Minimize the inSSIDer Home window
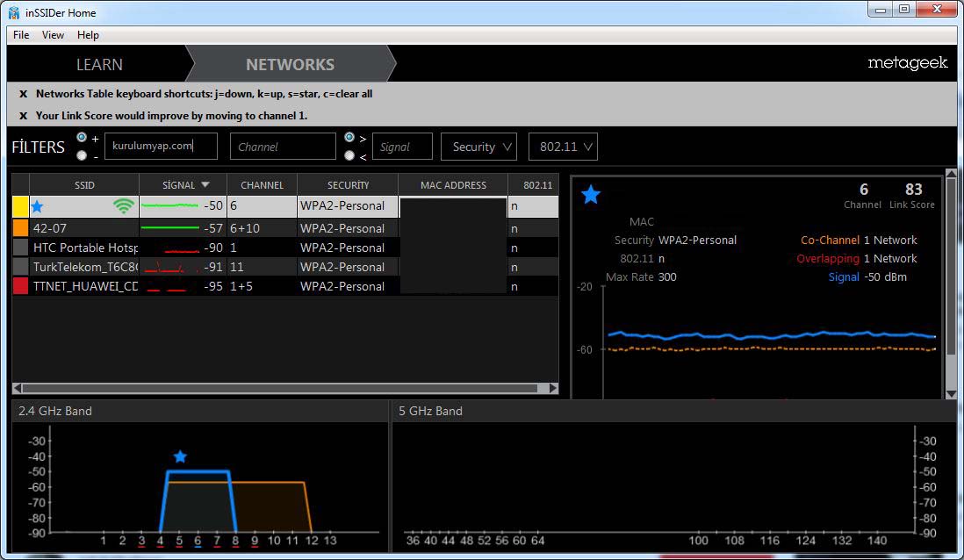Viewport: 964px width, 560px height. (881, 10)
